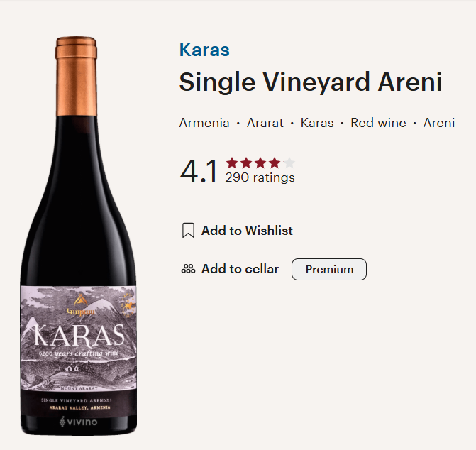Click the cellar icon beside Add to cellar
Image resolution: width=476 pixels, height=450 pixels.
(188, 269)
